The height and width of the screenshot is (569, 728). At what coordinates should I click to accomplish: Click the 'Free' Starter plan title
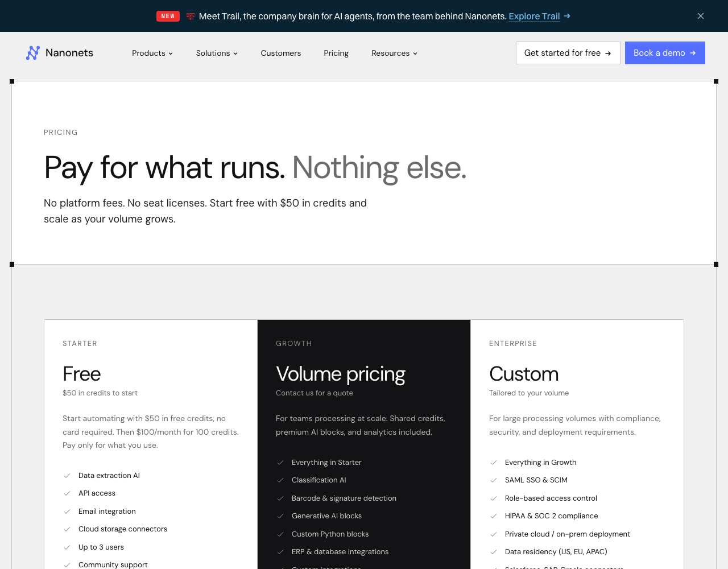(x=81, y=374)
